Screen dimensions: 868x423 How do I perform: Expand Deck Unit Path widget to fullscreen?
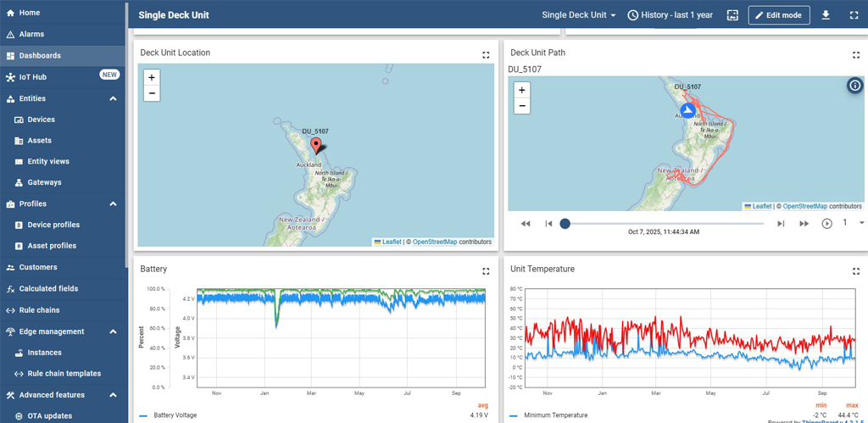(x=856, y=55)
